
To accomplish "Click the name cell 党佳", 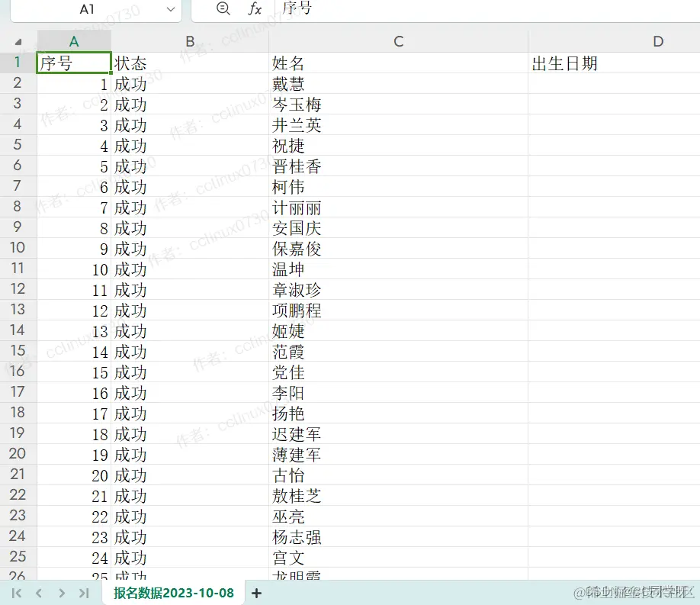I will tap(398, 372).
